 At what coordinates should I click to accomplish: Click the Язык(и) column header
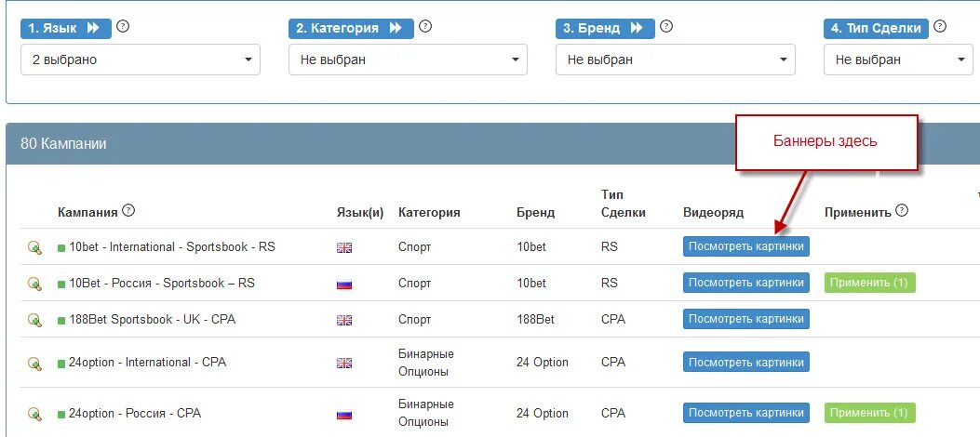360,212
